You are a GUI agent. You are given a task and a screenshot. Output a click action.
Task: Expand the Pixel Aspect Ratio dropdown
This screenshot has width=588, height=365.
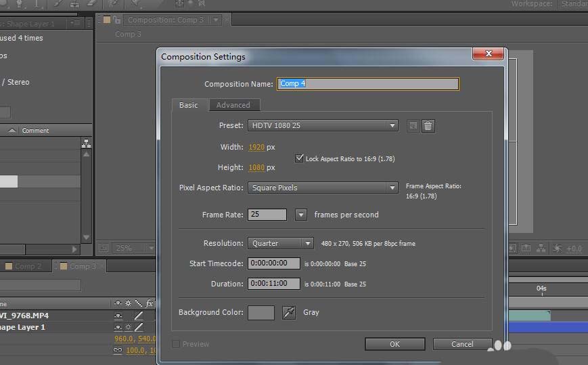323,188
